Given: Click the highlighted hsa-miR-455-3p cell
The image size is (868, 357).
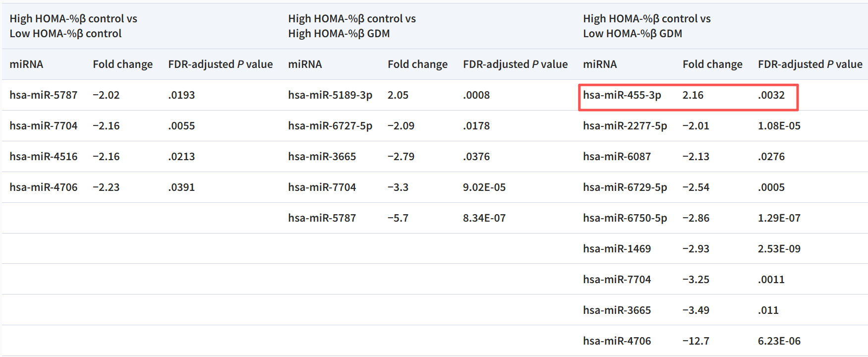Looking at the screenshot, I should coord(622,95).
